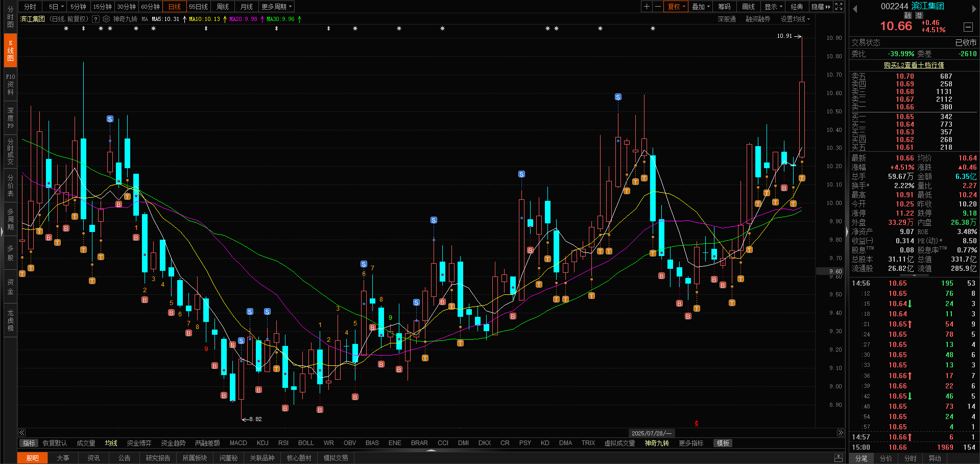The height and width of the screenshot is (464, 980).
Task: Zoom in the chart with the plus icon
Action: 647,7
